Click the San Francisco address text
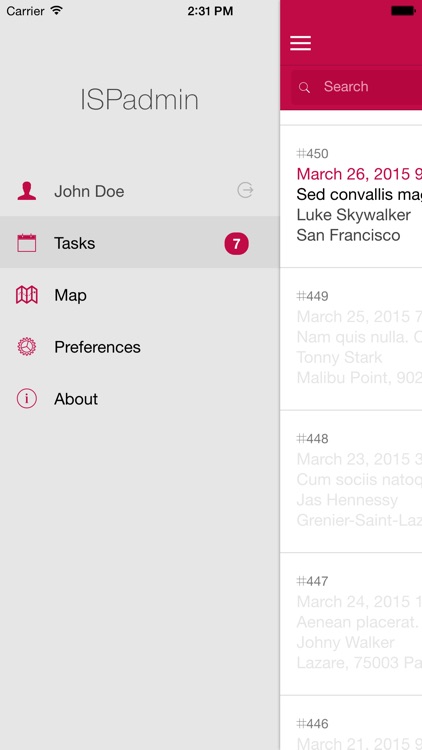Viewport: 422px width, 750px height. point(348,235)
